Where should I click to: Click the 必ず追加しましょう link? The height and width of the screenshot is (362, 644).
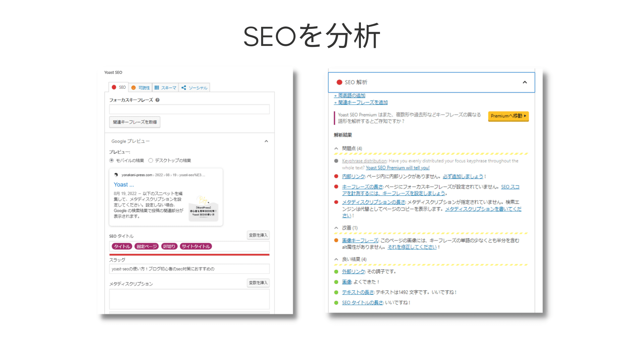tap(463, 176)
